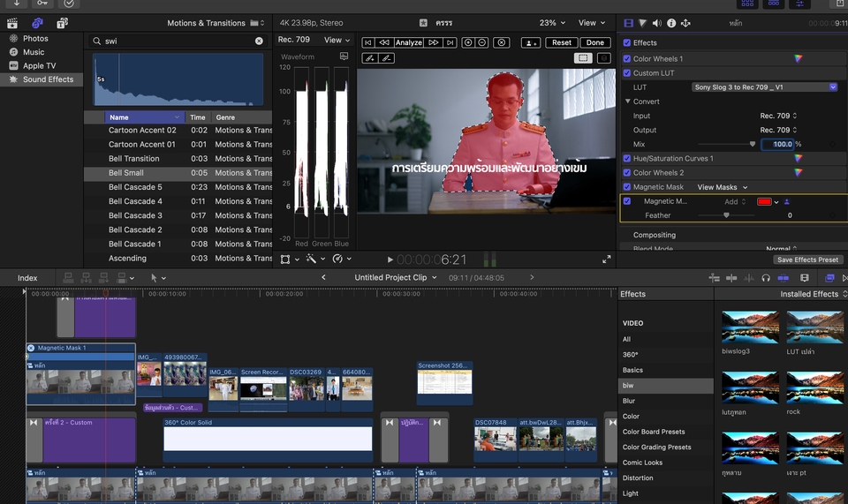Analyze the magnetic mask forward

coord(434,42)
